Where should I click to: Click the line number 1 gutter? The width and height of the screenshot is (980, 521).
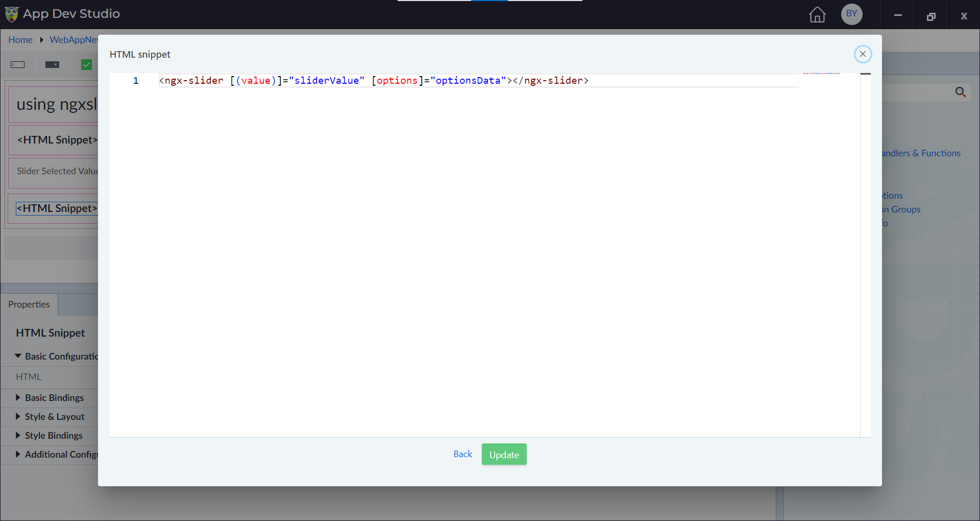point(136,81)
